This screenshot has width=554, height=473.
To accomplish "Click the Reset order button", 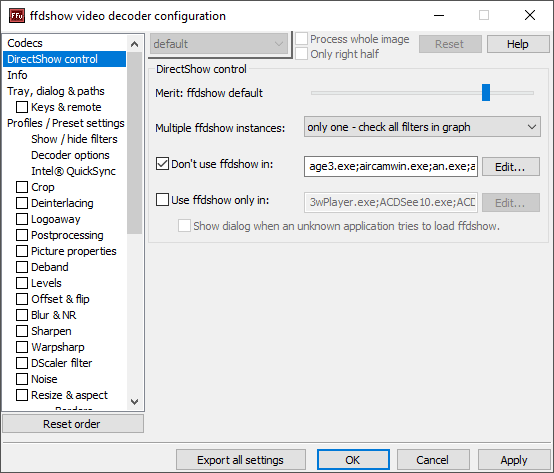I will pos(73,424).
